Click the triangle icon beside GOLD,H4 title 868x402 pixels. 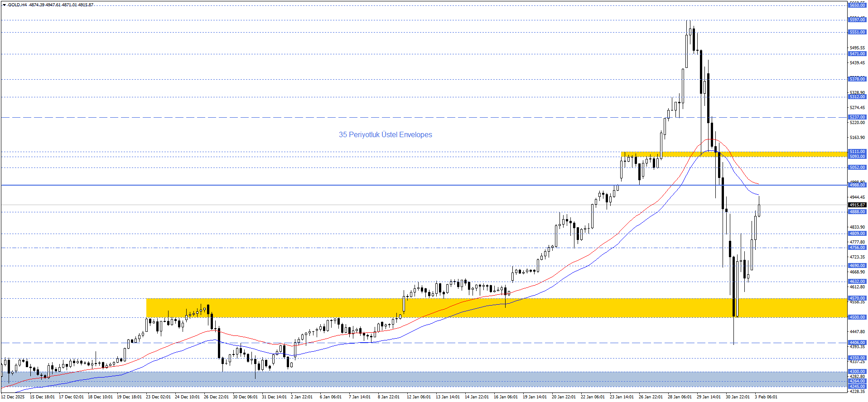click(5, 5)
